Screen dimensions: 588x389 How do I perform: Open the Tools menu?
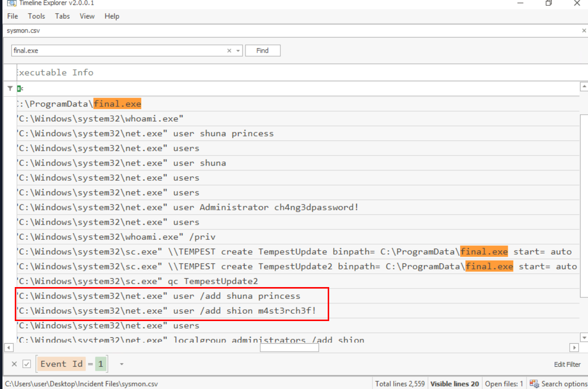pyautogui.click(x=36, y=16)
